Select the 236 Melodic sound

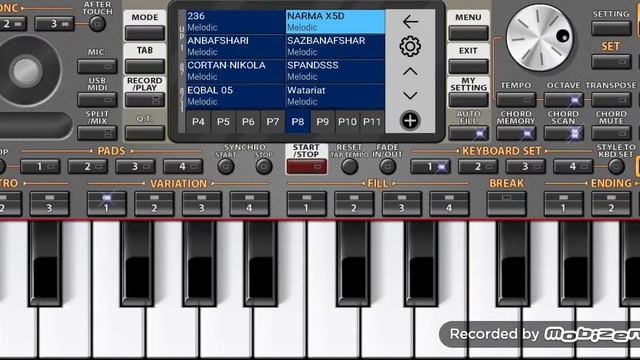pos(235,22)
